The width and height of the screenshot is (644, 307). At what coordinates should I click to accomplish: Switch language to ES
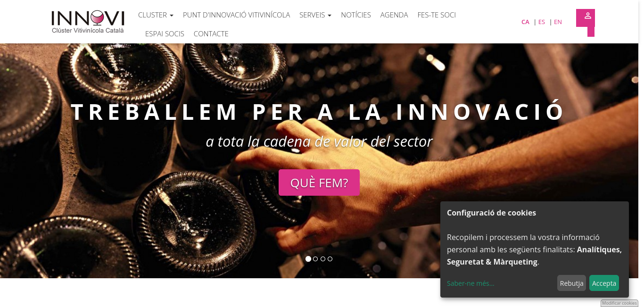coord(542,22)
